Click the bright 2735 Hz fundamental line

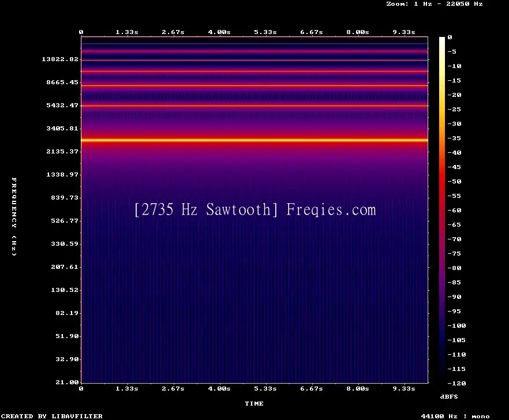(x=254, y=140)
